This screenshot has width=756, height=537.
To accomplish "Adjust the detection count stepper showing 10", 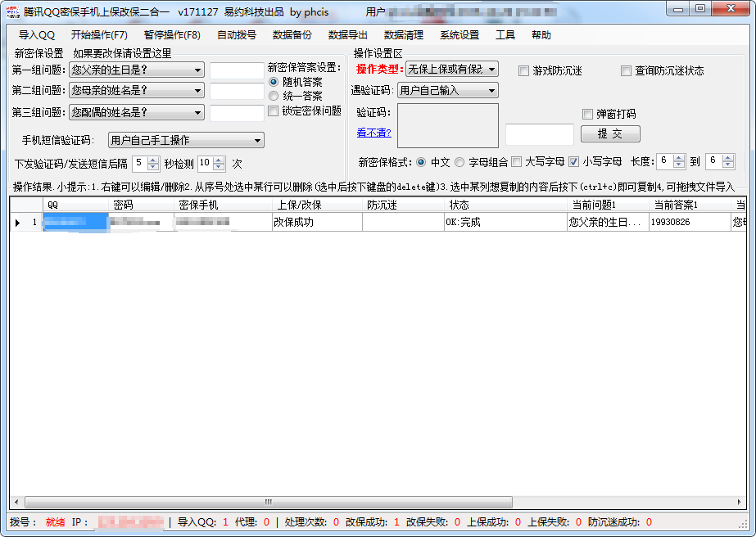I will click(x=219, y=164).
